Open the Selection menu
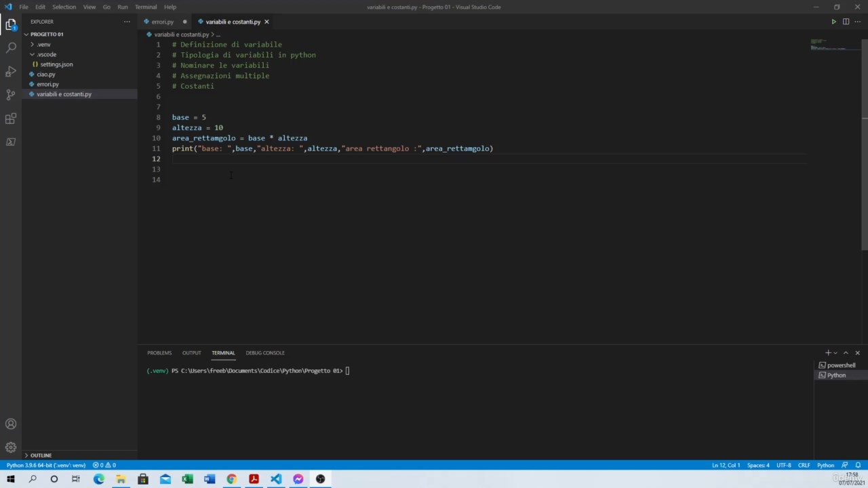 [x=64, y=7]
